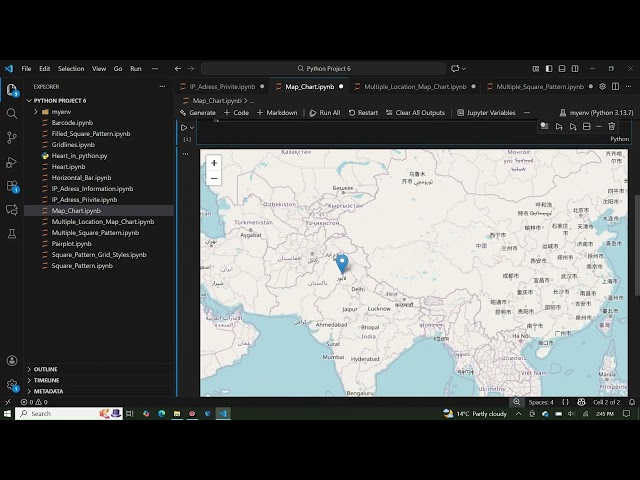
Task: Open the cell output more actions ellipsis
Action: (185, 154)
